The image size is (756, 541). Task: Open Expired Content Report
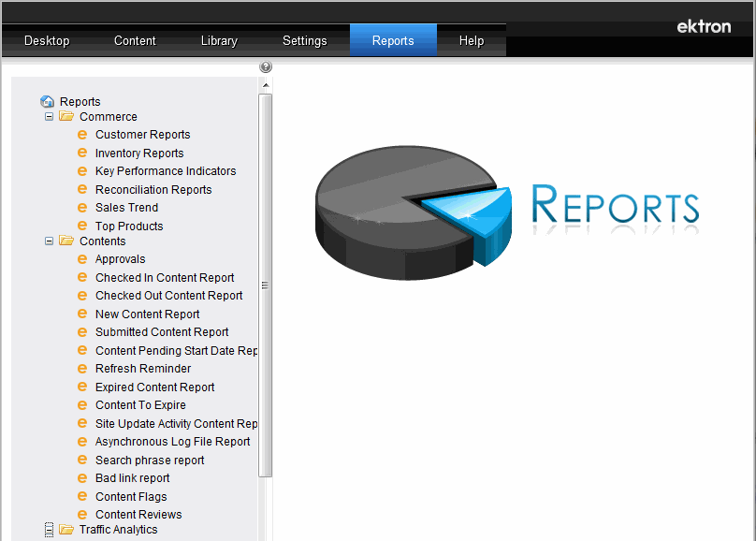point(154,387)
